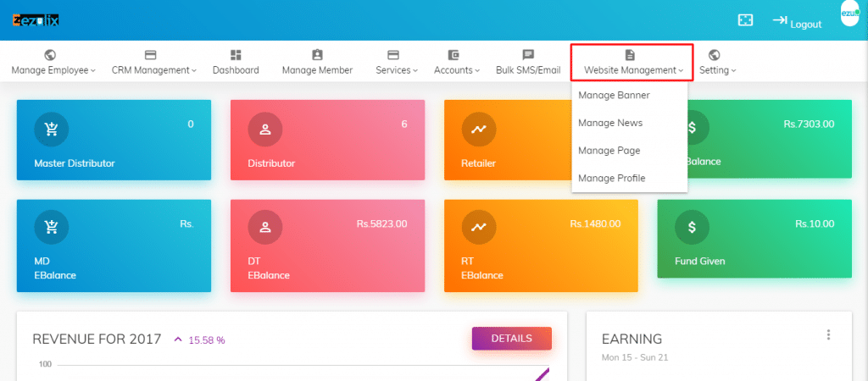Click dollar icon on Fund Given card
The height and width of the screenshot is (381, 868).
[692, 227]
